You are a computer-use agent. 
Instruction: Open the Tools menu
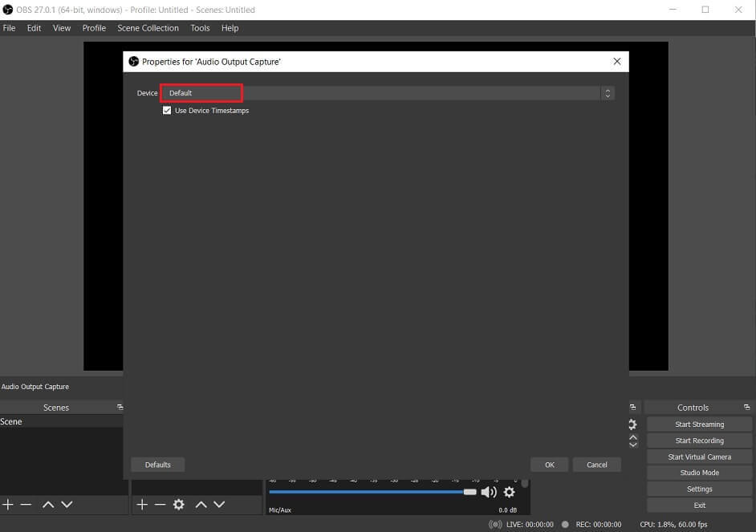(200, 28)
